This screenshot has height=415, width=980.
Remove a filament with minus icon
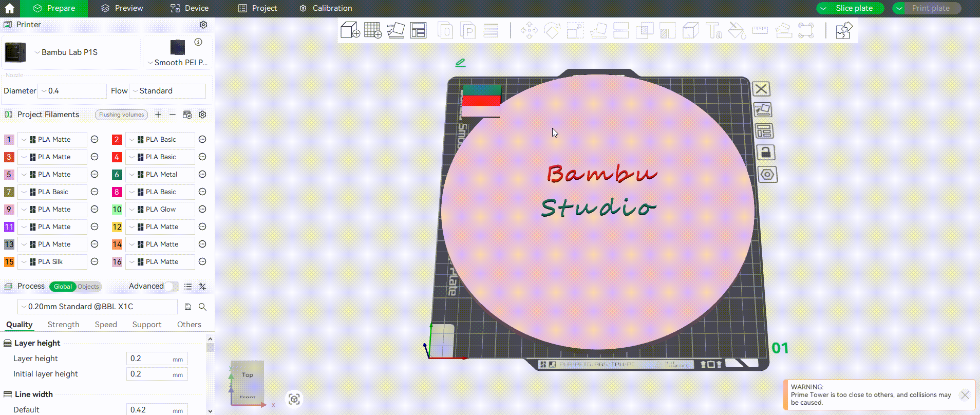(173, 115)
